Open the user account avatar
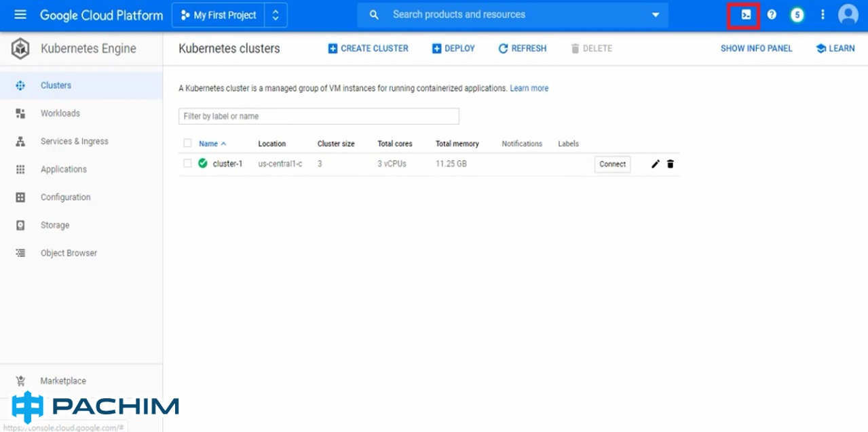Image resolution: width=868 pixels, height=432 pixels. [848, 15]
